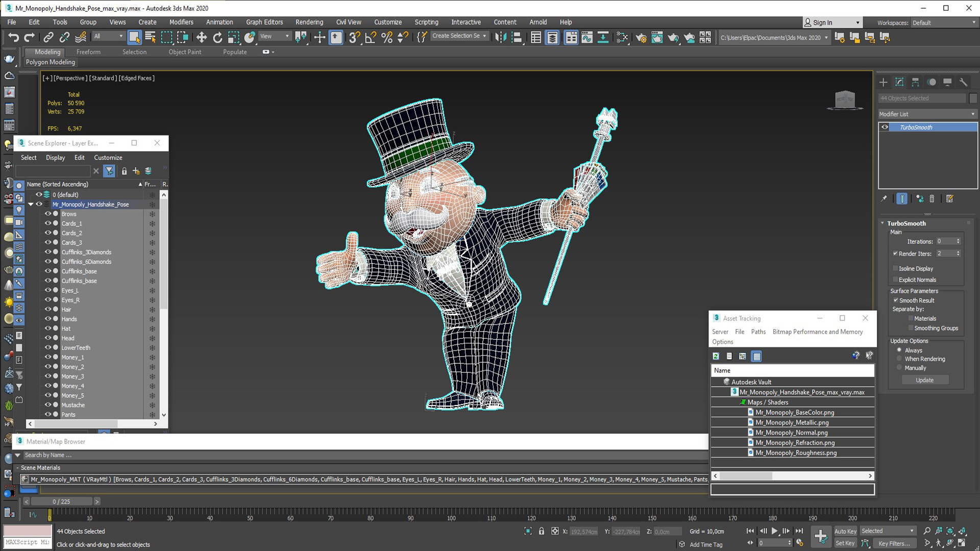Viewport: 980px width, 551px height.
Task: Select the When Rendering radio option
Action: coord(899,359)
